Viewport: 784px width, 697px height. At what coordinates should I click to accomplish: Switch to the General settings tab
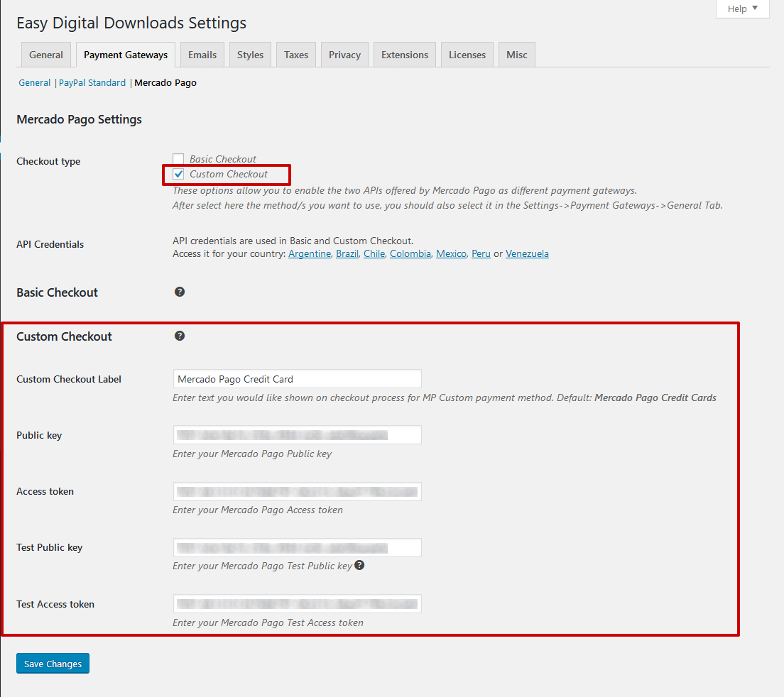pos(46,55)
